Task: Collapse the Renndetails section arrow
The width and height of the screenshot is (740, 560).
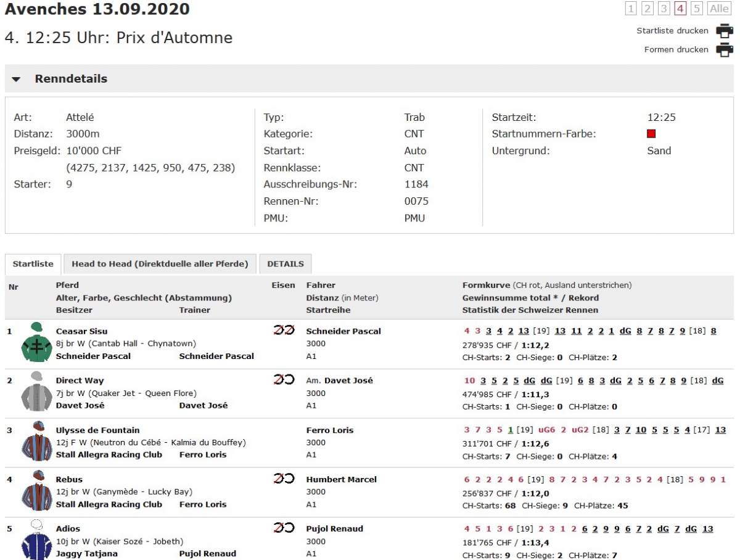Action: (x=17, y=80)
